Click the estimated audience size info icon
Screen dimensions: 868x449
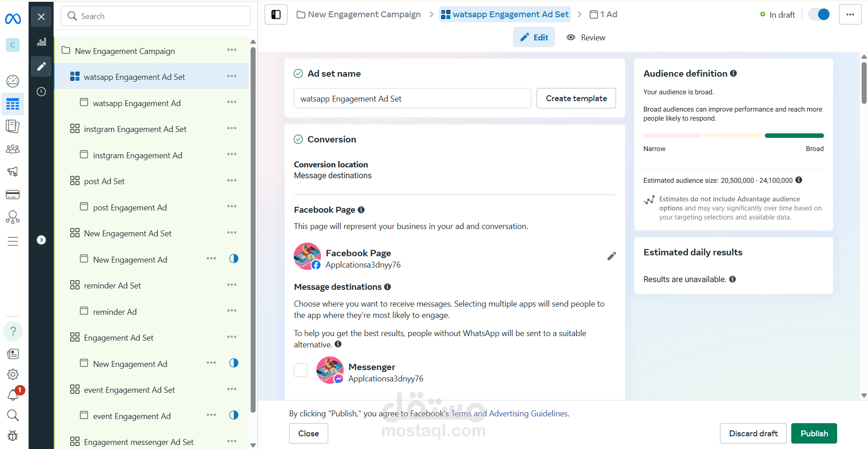tap(799, 180)
